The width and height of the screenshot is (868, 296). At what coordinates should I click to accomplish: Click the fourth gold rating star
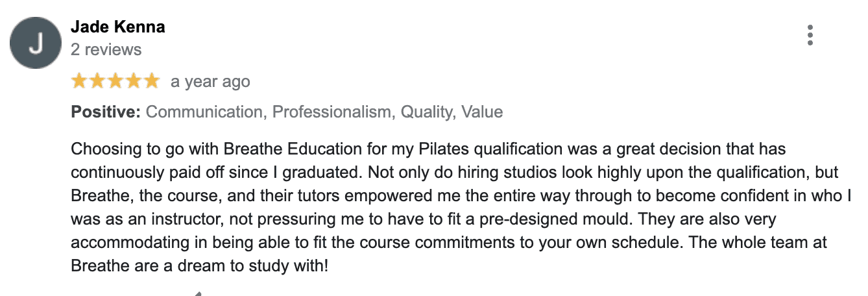(133, 81)
